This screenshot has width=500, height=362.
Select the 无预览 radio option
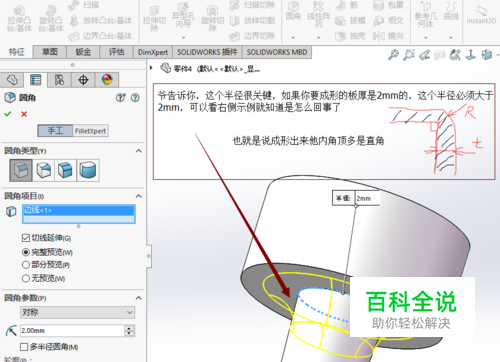click(x=26, y=278)
